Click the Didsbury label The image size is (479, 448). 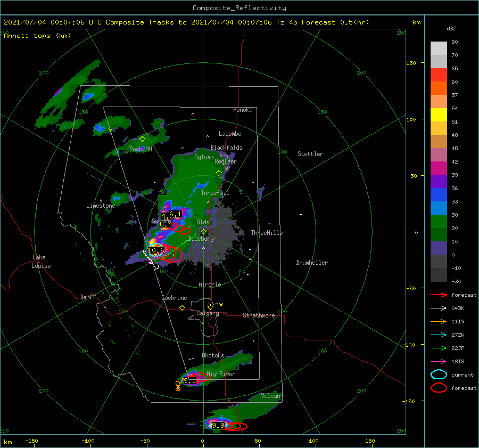(201, 239)
